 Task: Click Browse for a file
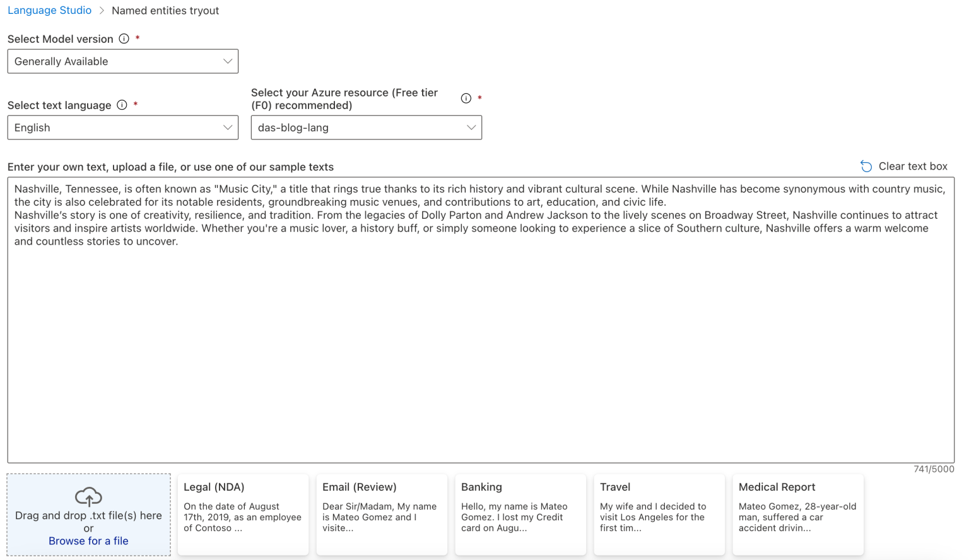click(88, 540)
